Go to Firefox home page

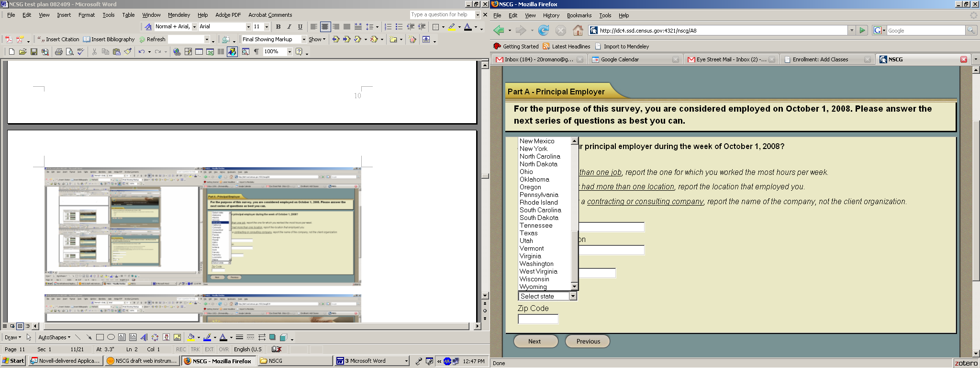click(x=578, y=31)
